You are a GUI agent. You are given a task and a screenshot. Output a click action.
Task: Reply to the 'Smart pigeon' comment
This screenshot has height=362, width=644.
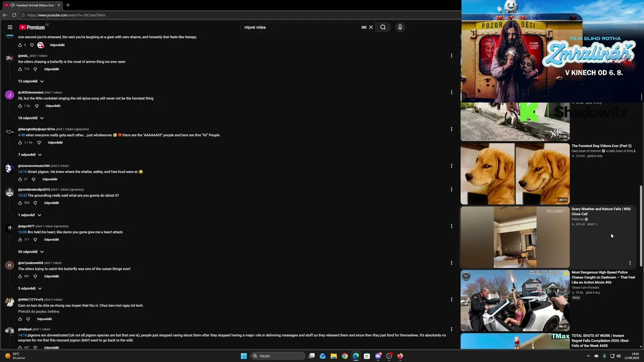tap(50, 179)
